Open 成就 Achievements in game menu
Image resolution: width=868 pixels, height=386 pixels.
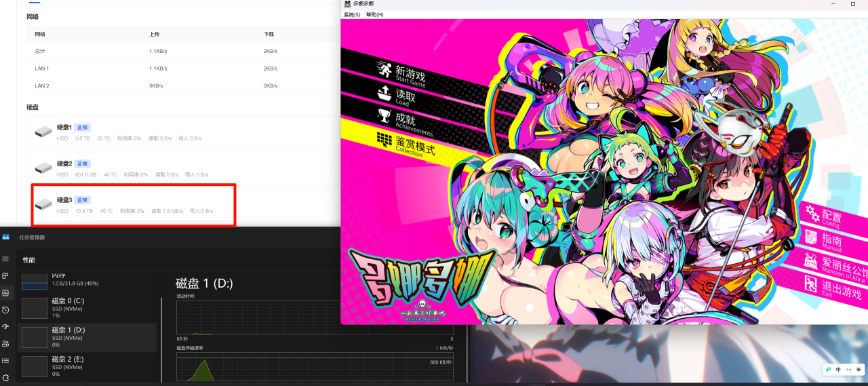(413, 125)
